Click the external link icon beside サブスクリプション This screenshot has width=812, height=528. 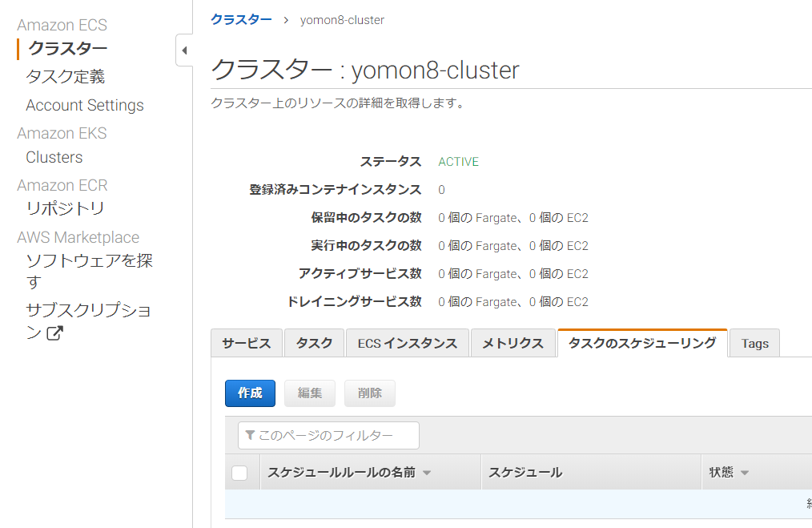pyautogui.click(x=55, y=333)
